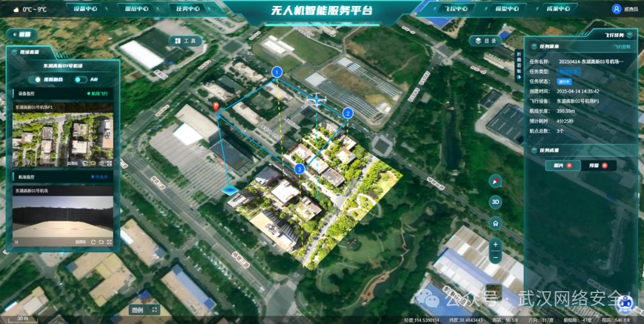The image size is (644, 324).
Task: Zoom out the map with minus
Action: [x=496, y=257]
